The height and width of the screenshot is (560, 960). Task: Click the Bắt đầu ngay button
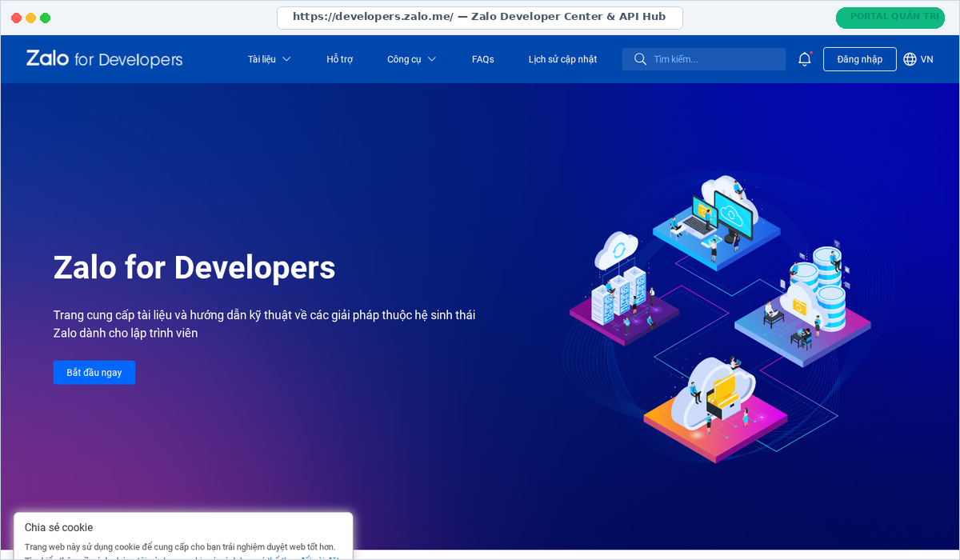(94, 373)
